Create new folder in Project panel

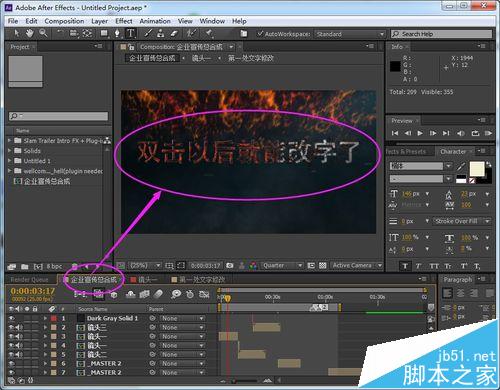pos(25,267)
